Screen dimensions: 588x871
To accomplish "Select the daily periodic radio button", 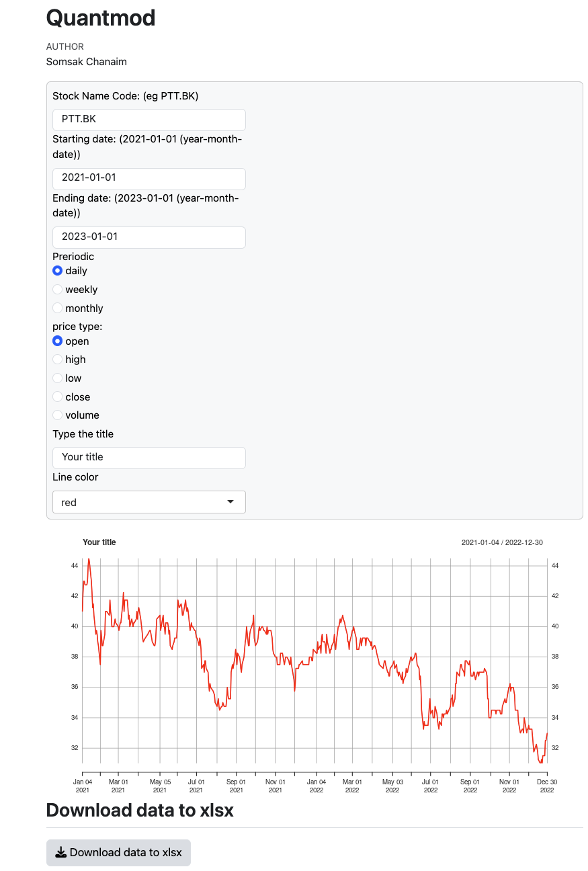I will 58,271.
